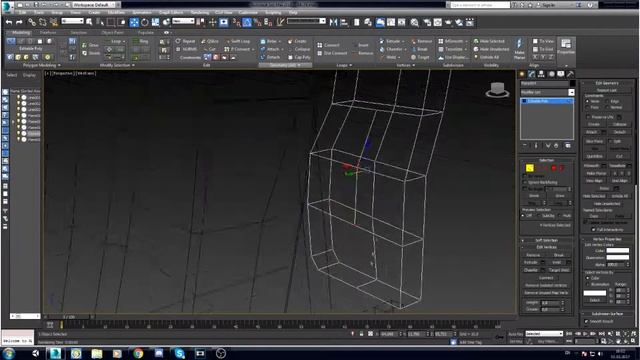The width and height of the screenshot is (640, 360).
Task: Select Polygon sub-object level red icon
Action: (x=554, y=168)
